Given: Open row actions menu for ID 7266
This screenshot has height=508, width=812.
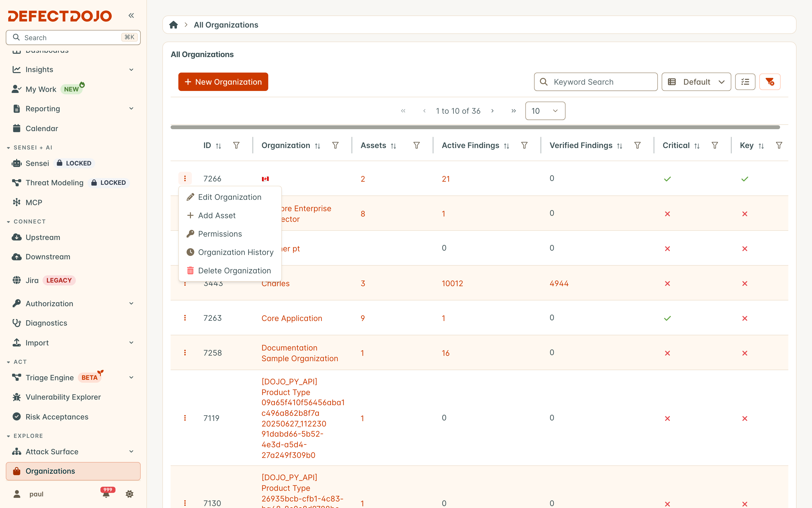Looking at the screenshot, I should [x=185, y=179].
